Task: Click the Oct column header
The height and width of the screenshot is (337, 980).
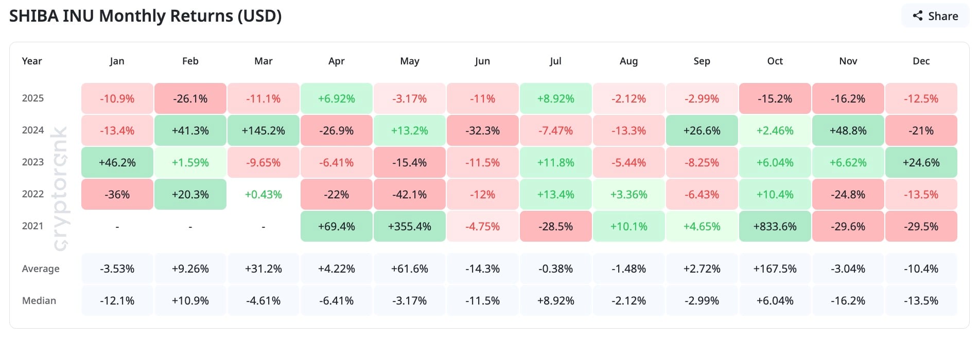Action: pyautogui.click(x=775, y=61)
